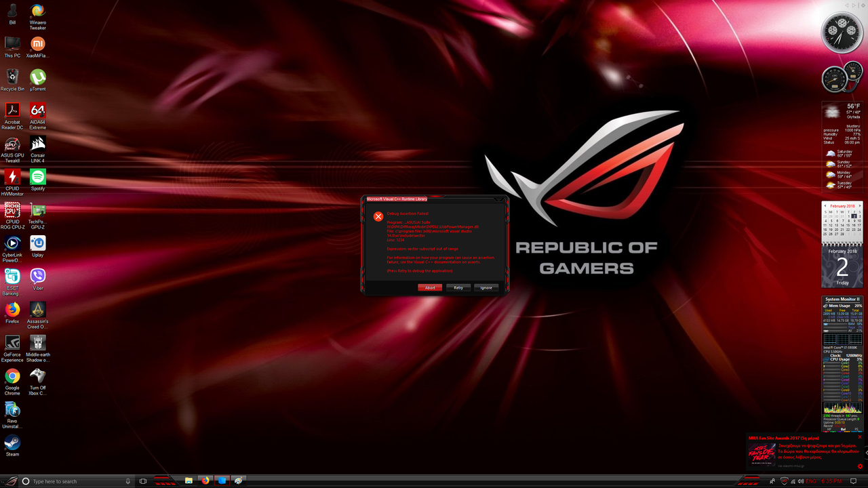Click the analog clock gadget
The width and height of the screenshot is (868, 488).
click(x=842, y=33)
